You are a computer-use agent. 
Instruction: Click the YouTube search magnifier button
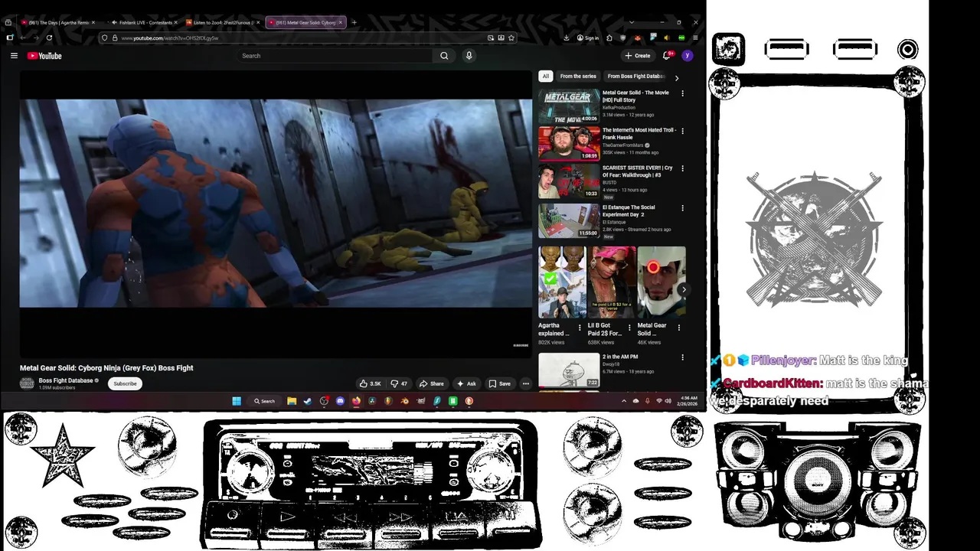click(444, 56)
